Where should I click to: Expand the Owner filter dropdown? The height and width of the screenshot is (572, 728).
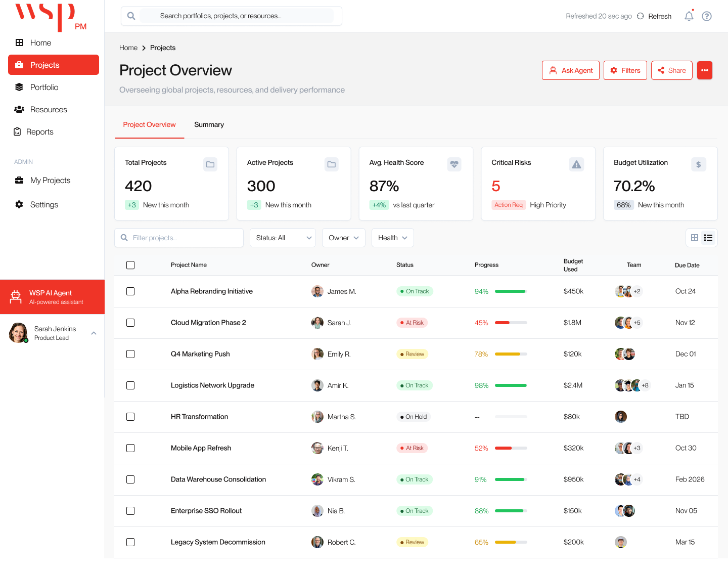coord(343,238)
